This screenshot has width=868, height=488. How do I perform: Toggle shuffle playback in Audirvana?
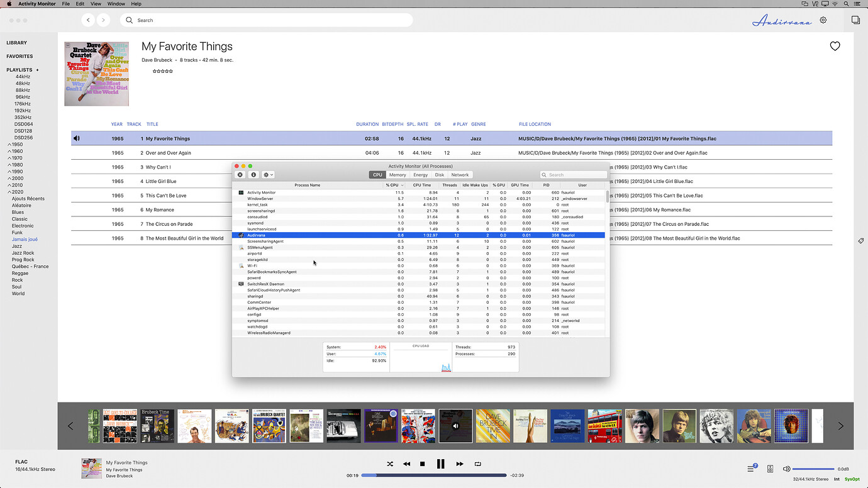pos(390,463)
